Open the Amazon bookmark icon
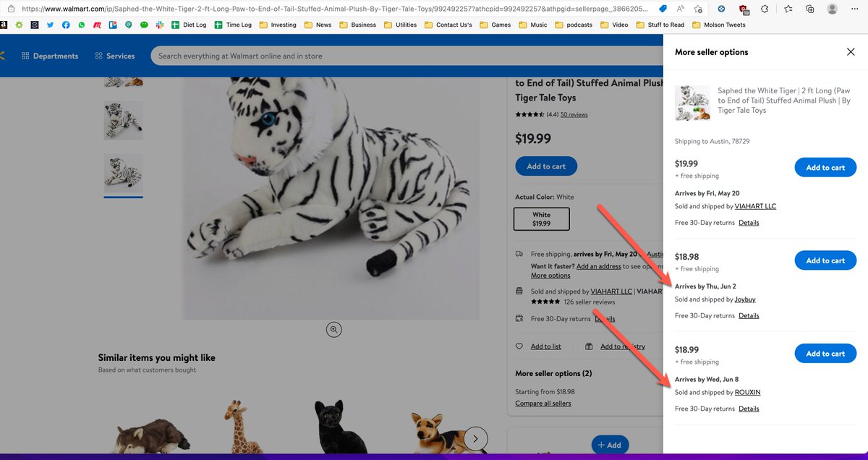This screenshot has width=868, height=460. click(4, 25)
